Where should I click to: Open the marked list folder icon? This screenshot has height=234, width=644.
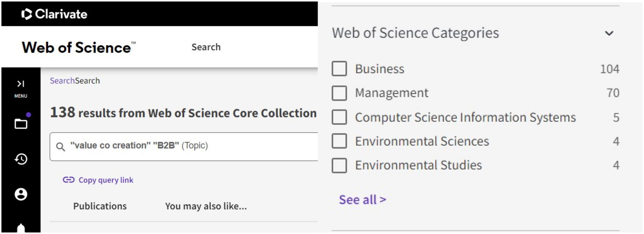click(21, 124)
